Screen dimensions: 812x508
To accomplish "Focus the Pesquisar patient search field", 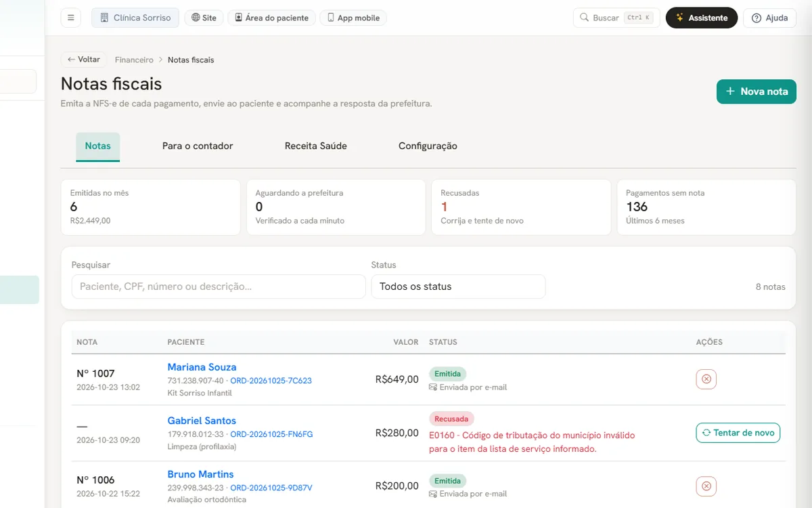I will 219,287.
